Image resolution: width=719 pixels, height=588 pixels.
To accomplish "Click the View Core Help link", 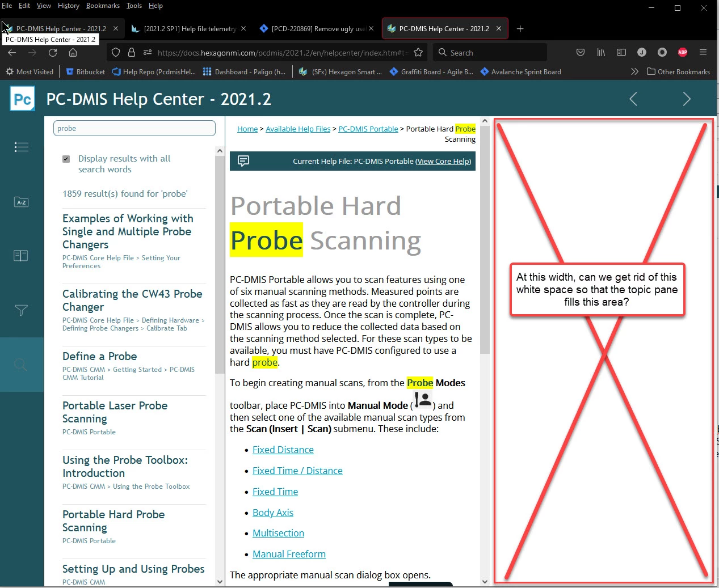I will (443, 161).
